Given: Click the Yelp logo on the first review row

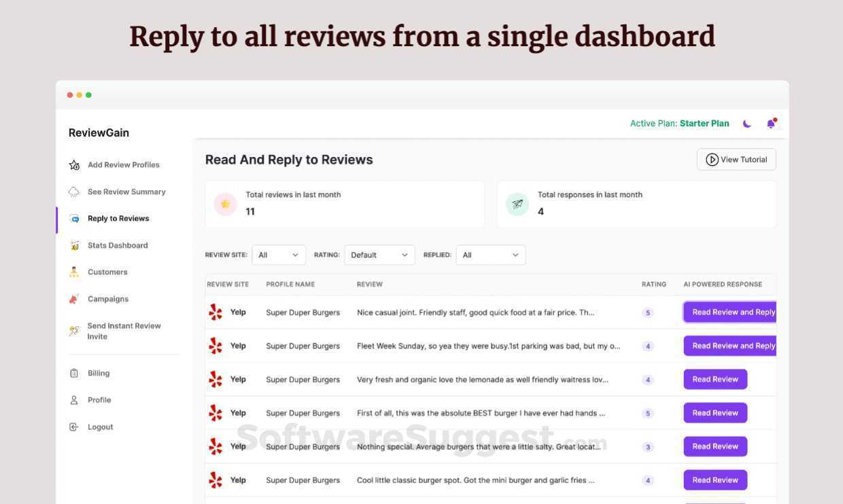Looking at the screenshot, I should [x=216, y=312].
